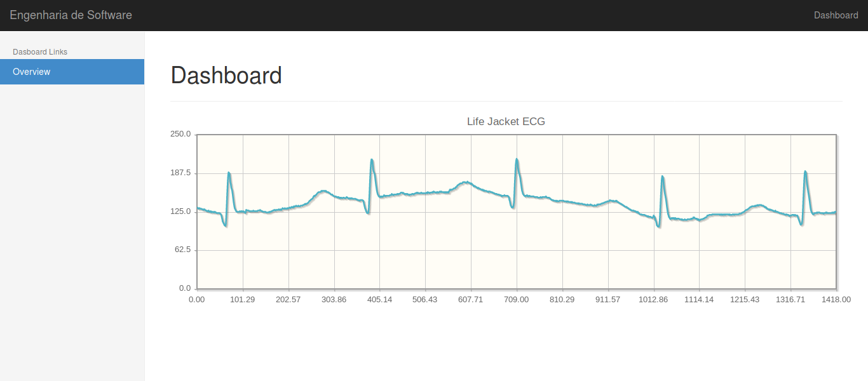Click the 709.00 x-axis label
Image resolution: width=868 pixels, height=381 pixels.
[x=517, y=300]
